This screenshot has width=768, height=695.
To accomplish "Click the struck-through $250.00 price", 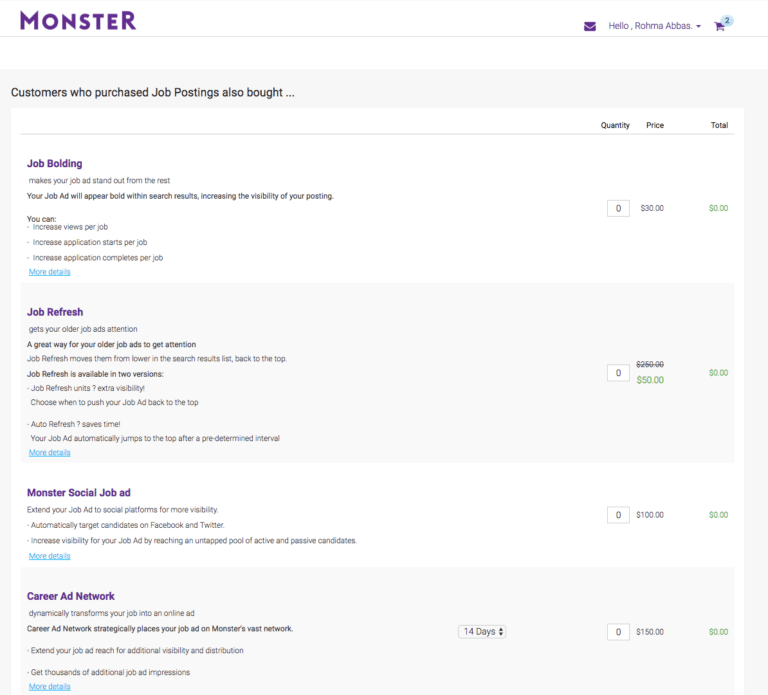I will pyautogui.click(x=650, y=364).
